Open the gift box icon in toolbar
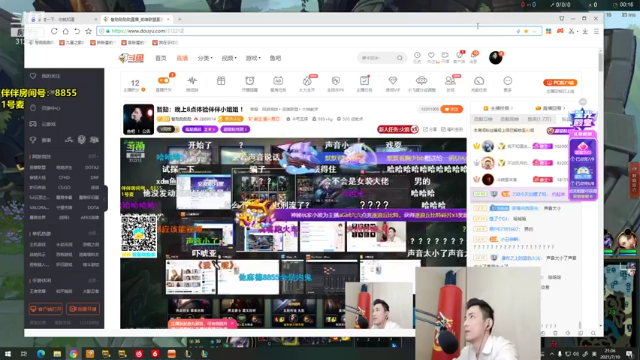 221,80
